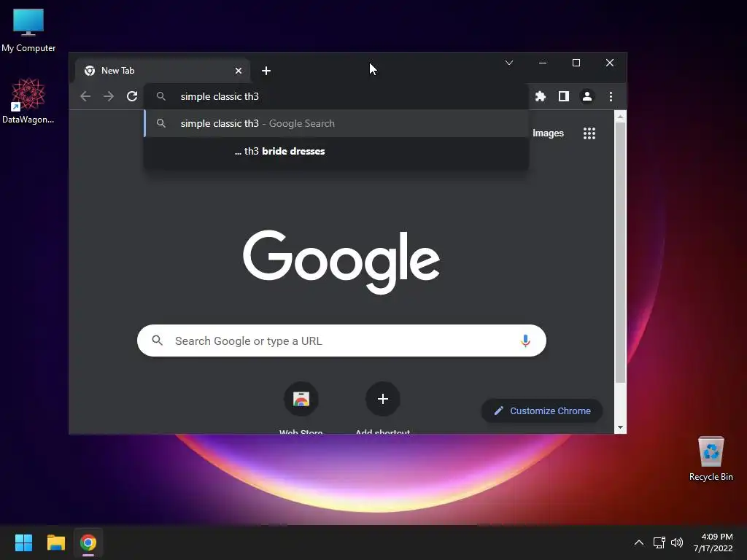
Task: Open the Windows Start menu
Action: 23,542
